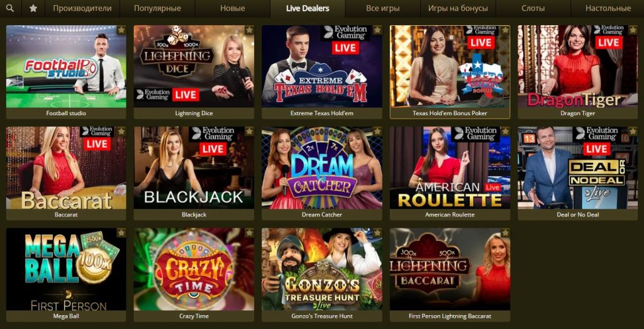This screenshot has height=329, width=644.
Task: Star the First Person Lightning Baccarat tile
Action: click(506, 233)
